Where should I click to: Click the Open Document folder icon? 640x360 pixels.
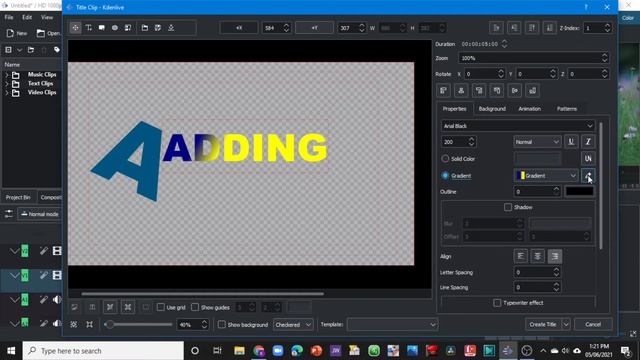coord(145,28)
